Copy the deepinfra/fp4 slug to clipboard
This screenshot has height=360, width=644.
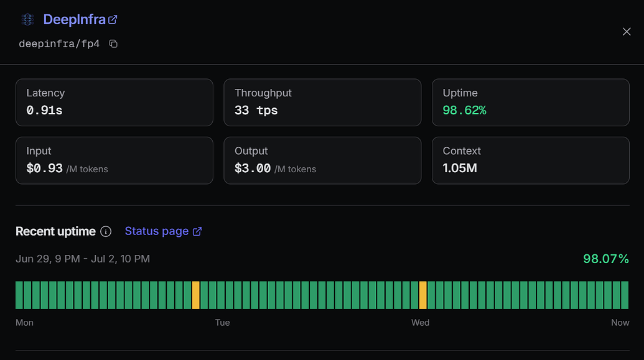coord(113,44)
